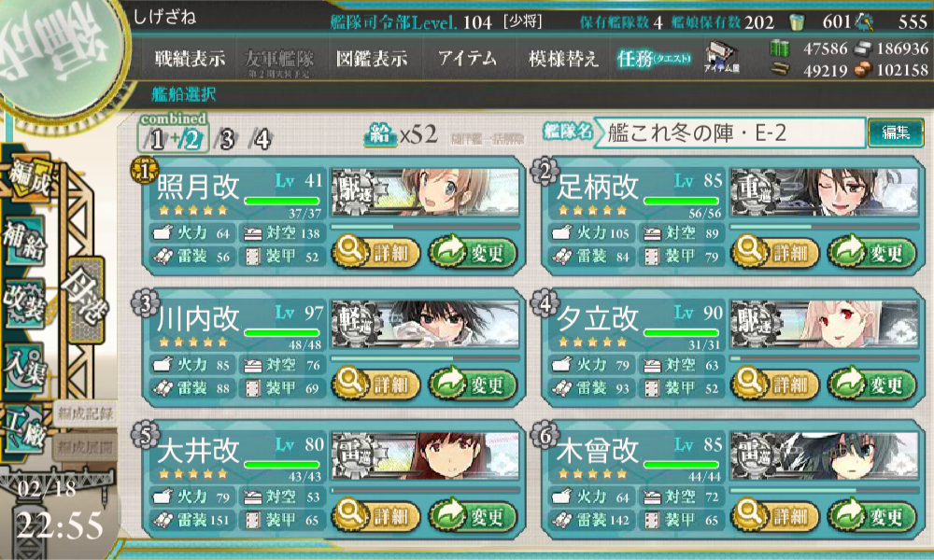
Task: Click 変更 to swap 足柄改
Action: click(x=872, y=252)
